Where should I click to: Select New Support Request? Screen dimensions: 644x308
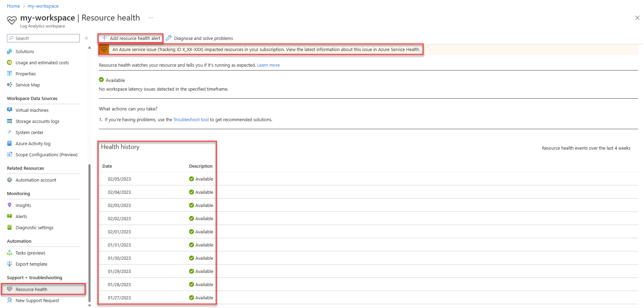click(37, 300)
